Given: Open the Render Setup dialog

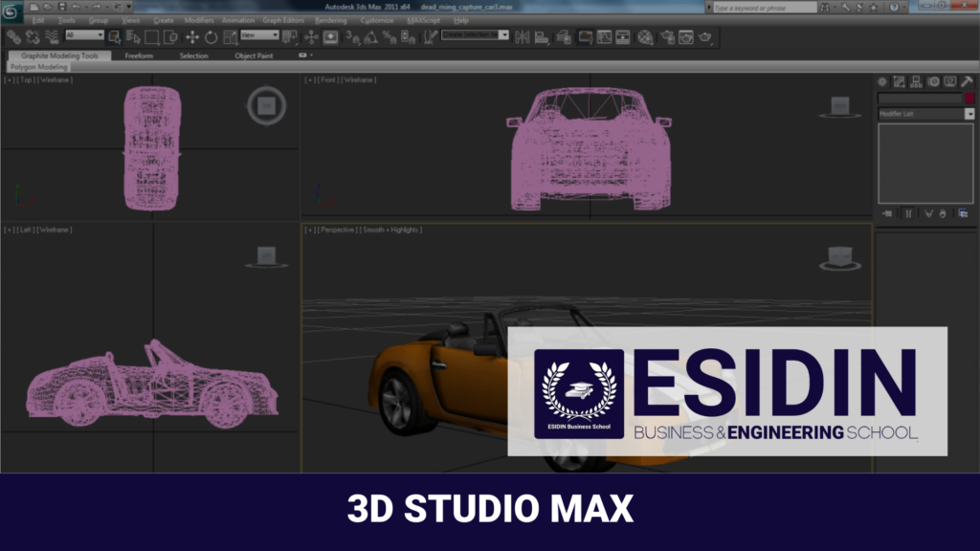Looking at the screenshot, I should point(667,38).
